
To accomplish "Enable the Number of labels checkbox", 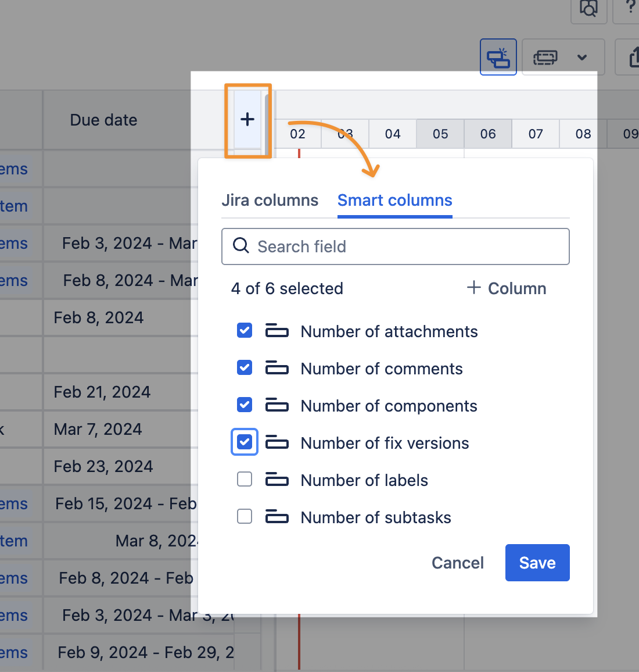I will 245,480.
